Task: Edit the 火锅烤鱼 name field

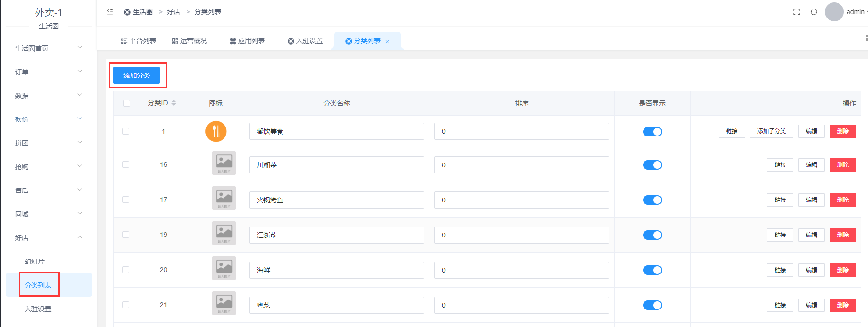Action: coord(336,200)
